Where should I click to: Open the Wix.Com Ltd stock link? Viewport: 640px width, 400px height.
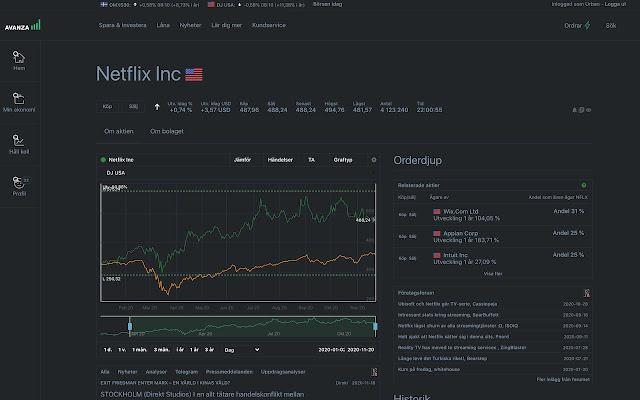pyautogui.click(x=460, y=211)
